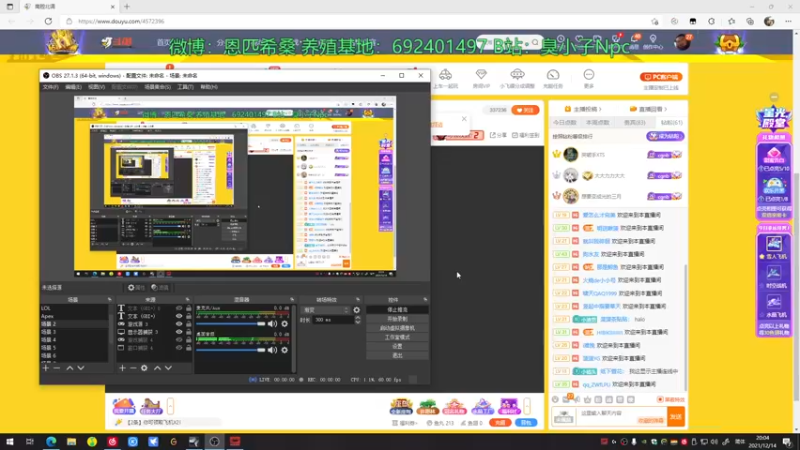Viewport: 800px width, 450px height.
Task: Toggle visibility of first text source
Action: (x=179, y=308)
